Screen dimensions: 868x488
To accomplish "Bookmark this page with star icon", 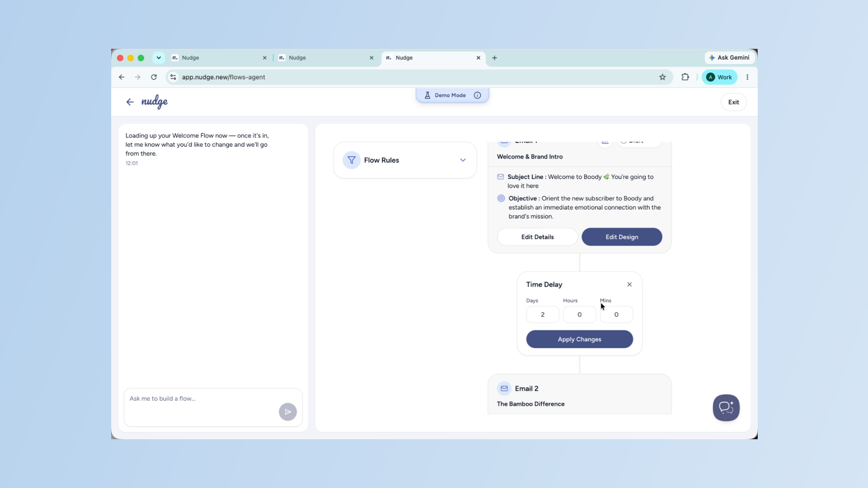I will 662,77.
